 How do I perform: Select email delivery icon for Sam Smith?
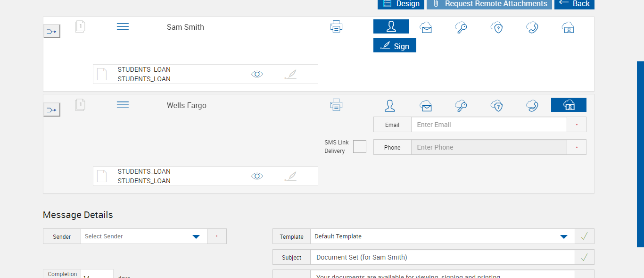(426, 27)
